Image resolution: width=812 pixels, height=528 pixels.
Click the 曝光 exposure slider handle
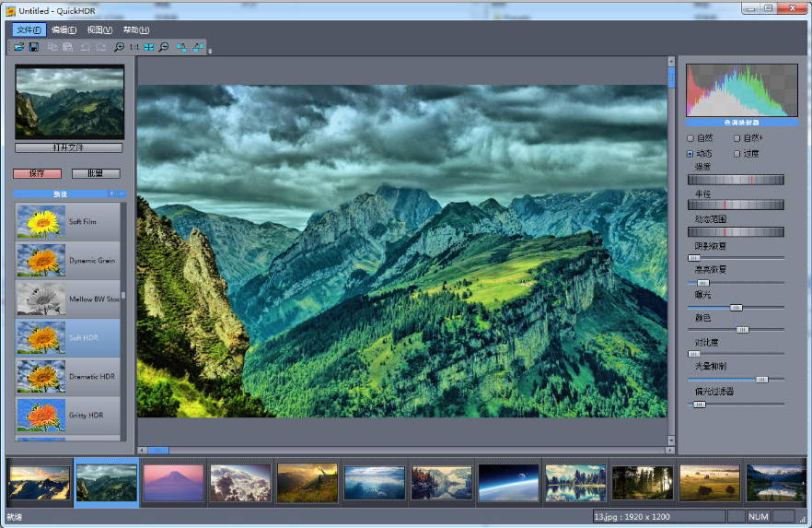[x=736, y=307]
